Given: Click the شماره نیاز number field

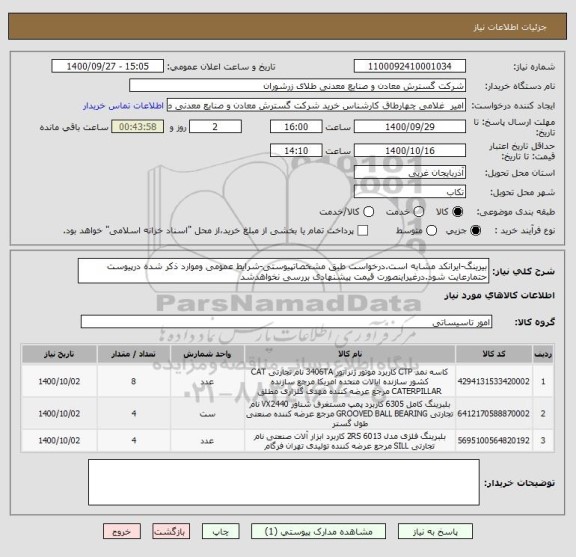Looking at the screenshot, I should pyautogui.click(x=410, y=67).
